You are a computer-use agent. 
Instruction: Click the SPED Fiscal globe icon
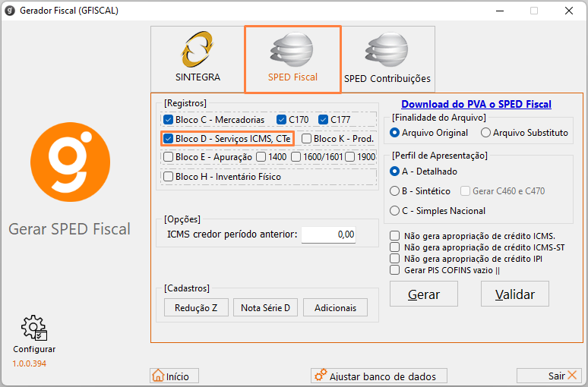click(x=292, y=49)
